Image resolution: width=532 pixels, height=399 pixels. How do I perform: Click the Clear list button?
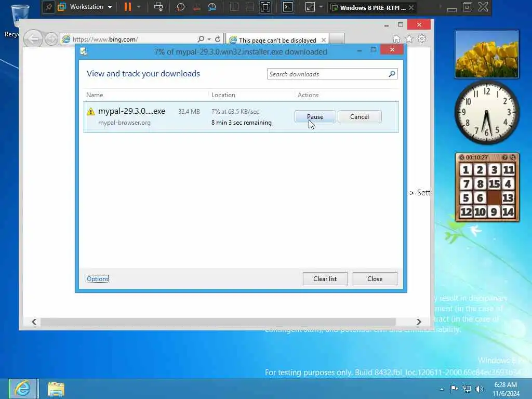click(x=325, y=279)
